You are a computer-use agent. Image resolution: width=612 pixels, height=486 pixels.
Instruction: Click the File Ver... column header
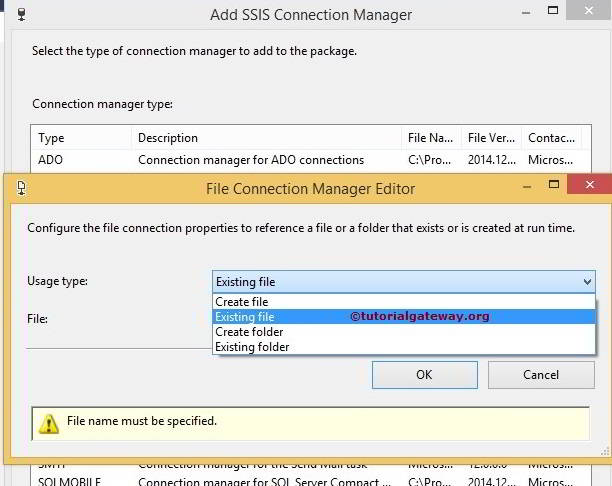491,138
